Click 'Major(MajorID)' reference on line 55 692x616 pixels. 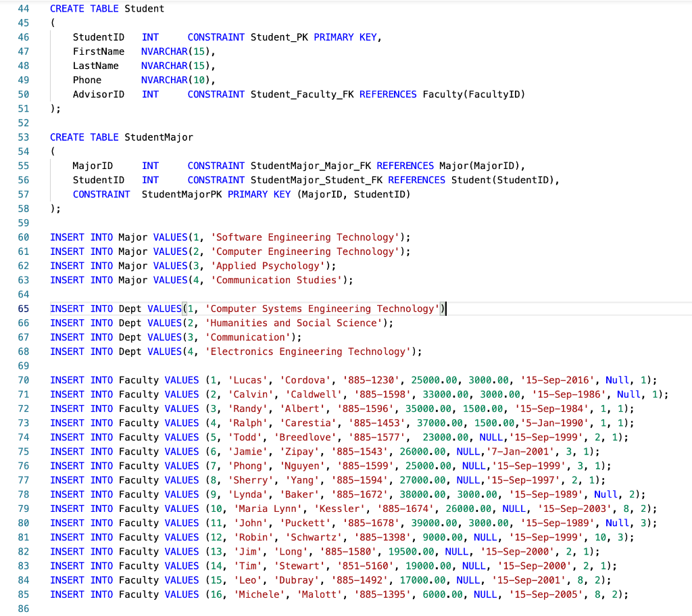pyautogui.click(x=480, y=166)
